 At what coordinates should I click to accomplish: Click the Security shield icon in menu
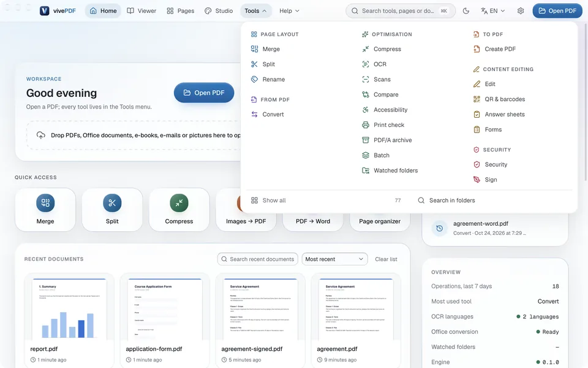pos(477,164)
